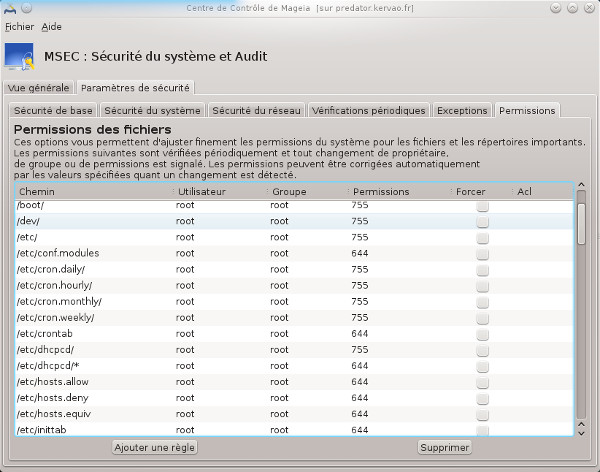Open the Sécurité de base tab
The height and width of the screenshot is (472, 600).
pos(53,111)
